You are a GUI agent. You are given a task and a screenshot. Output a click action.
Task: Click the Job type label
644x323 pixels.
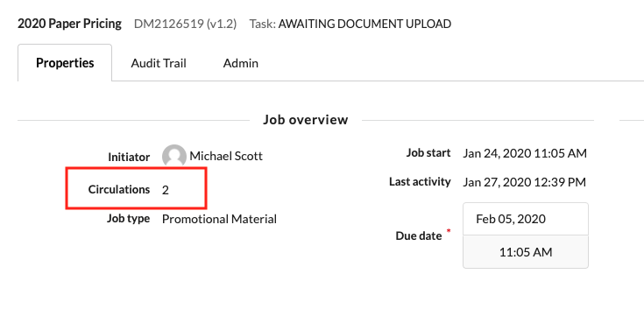(x=128, y=219)
